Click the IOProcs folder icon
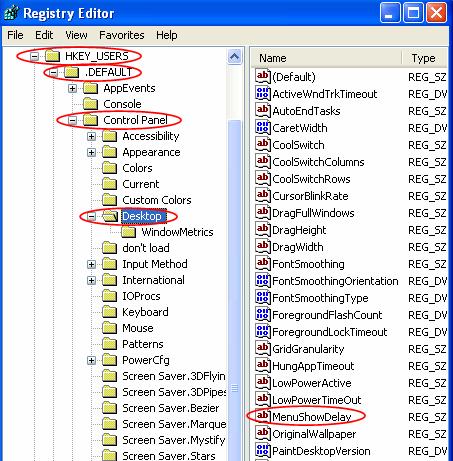Screen dimensions: 453x461 (x=109, y=296)
